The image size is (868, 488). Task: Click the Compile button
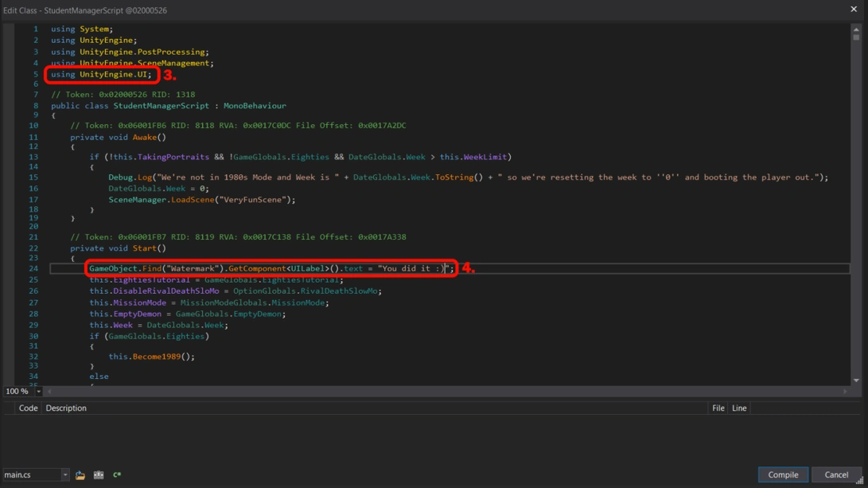tap(783, 474)
